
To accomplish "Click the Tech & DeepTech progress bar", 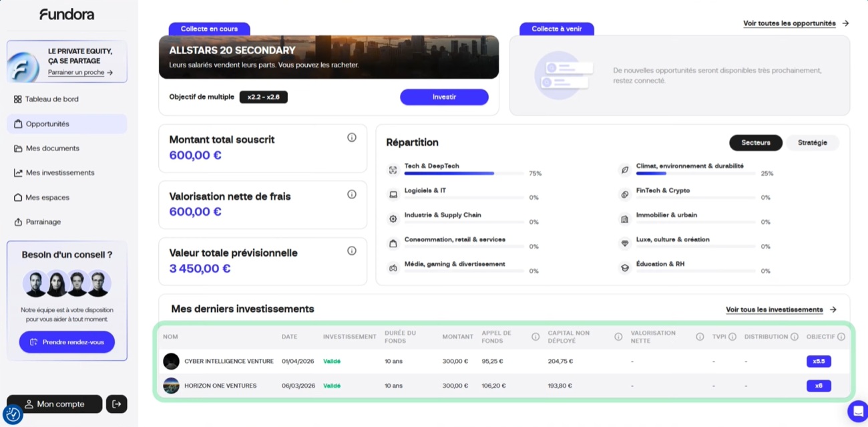I will 464,173.
